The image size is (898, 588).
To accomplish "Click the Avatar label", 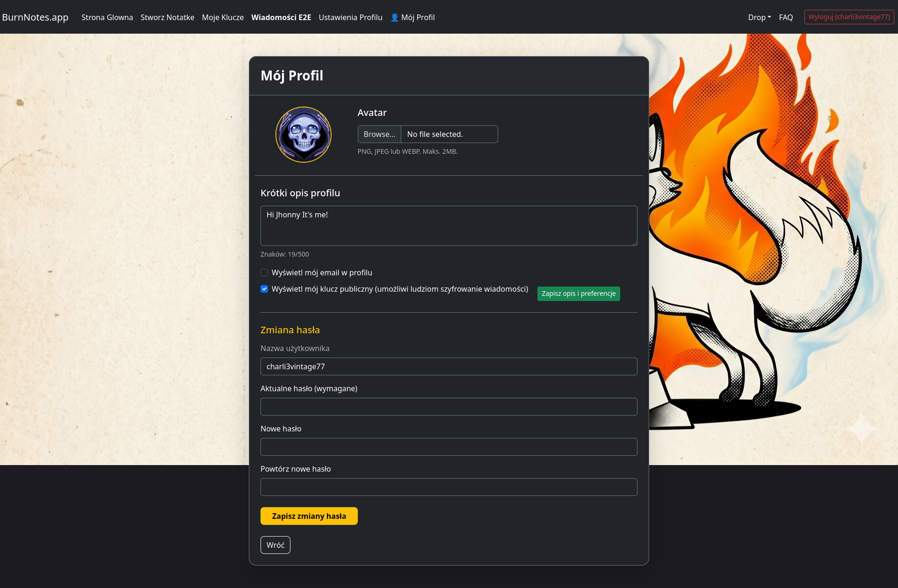I will [x=372, y=113].
